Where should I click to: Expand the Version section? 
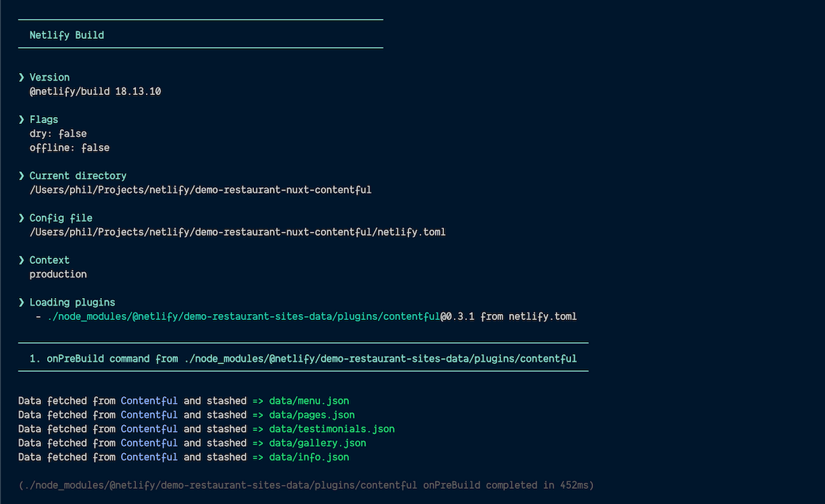pyautogui.click(x=49, y=77)
